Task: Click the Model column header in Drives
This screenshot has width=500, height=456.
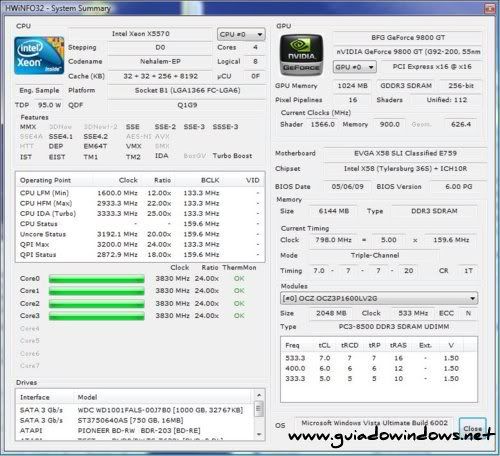Action: click(163, 397)
